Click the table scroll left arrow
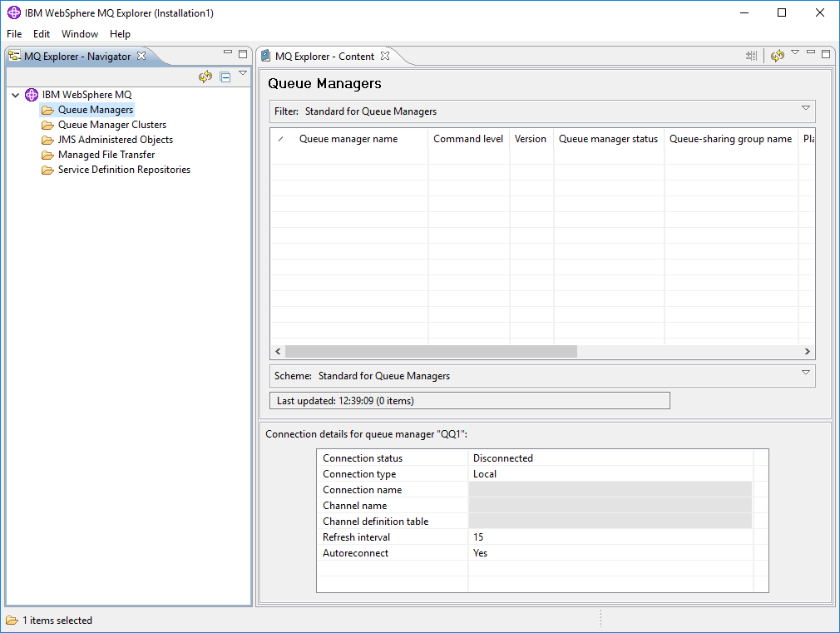The image size is (840, 633). coord(278,352)
